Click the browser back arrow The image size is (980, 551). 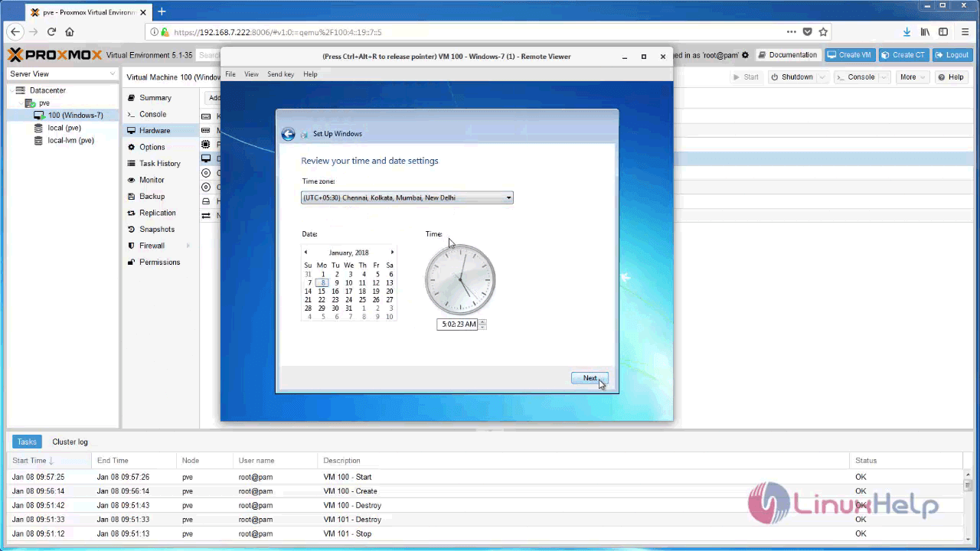(15, 32)
